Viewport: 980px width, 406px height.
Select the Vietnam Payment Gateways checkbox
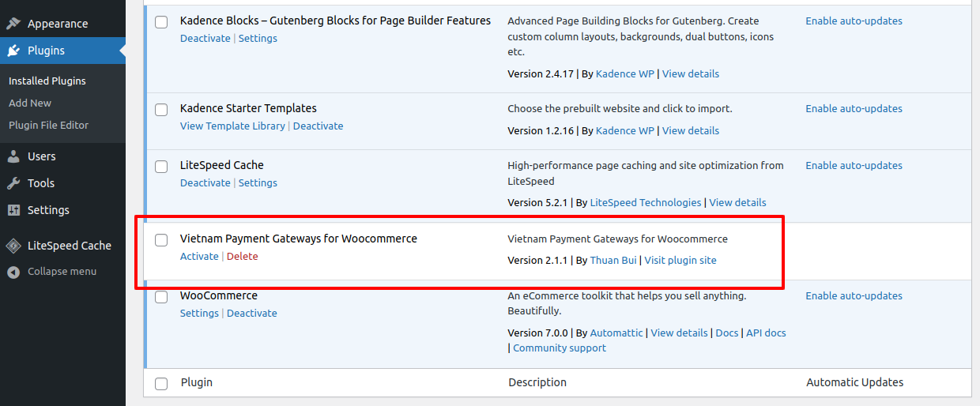pos(161,240)
